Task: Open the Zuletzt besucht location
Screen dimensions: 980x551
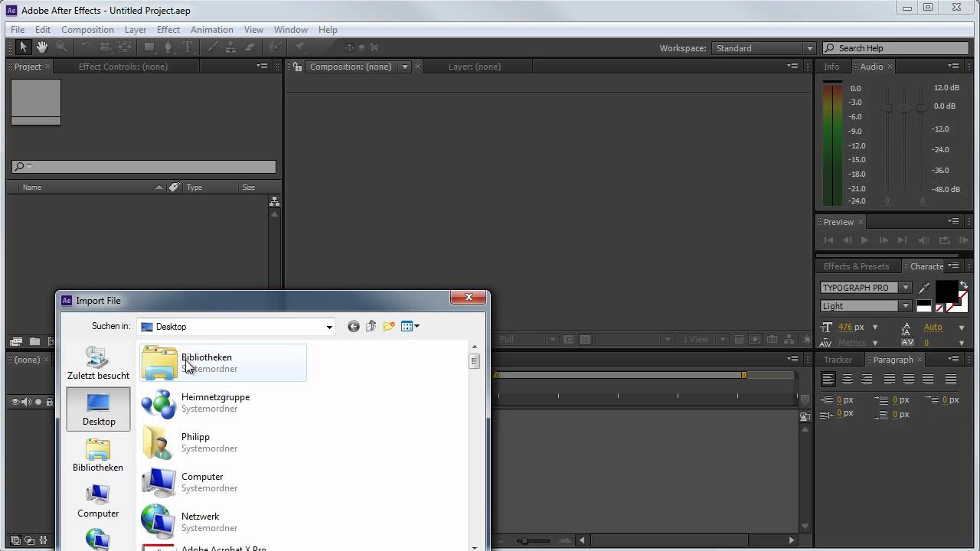Action: point(98,364)
